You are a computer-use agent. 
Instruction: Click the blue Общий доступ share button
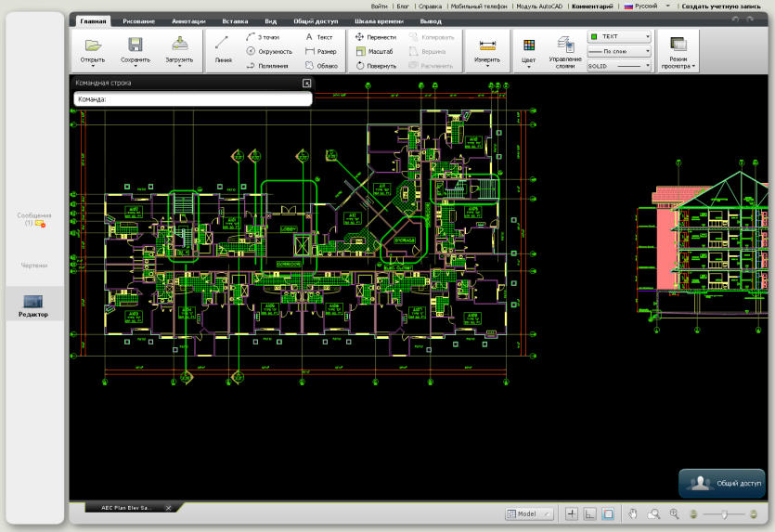coord(722,483)
